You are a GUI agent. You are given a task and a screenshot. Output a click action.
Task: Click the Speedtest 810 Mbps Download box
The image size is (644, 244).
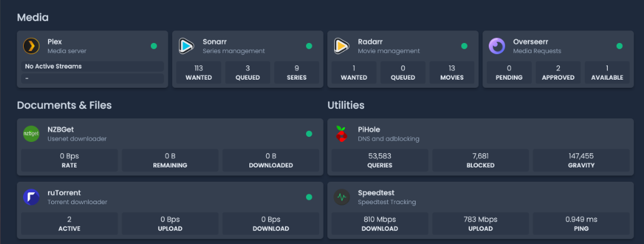tap(380, 223)
